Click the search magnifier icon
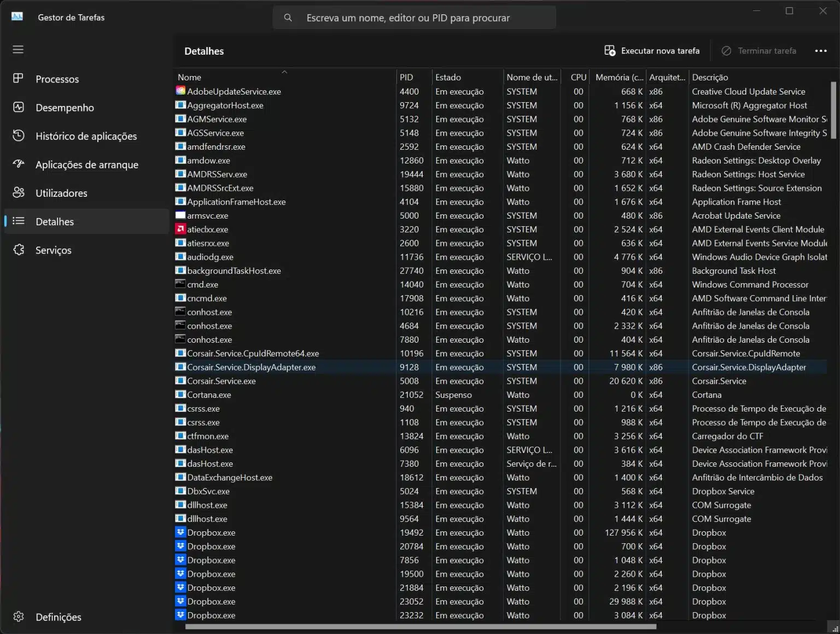This screenshot has width=840, height=634. coord(288,17)
